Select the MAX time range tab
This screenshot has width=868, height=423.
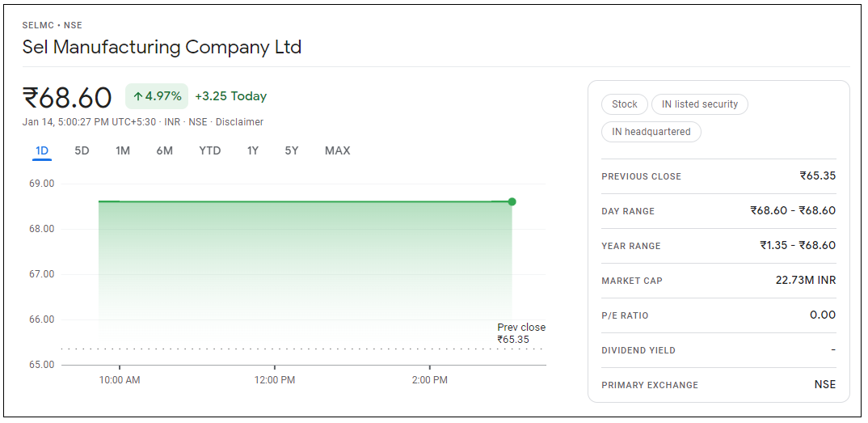pos(338,150)
